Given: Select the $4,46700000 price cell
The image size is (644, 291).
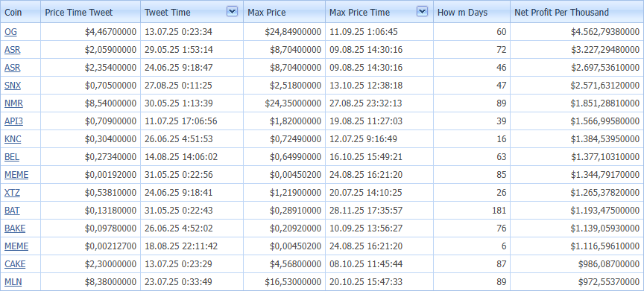Looking at the screenshot, I should (x=90, y=31).
